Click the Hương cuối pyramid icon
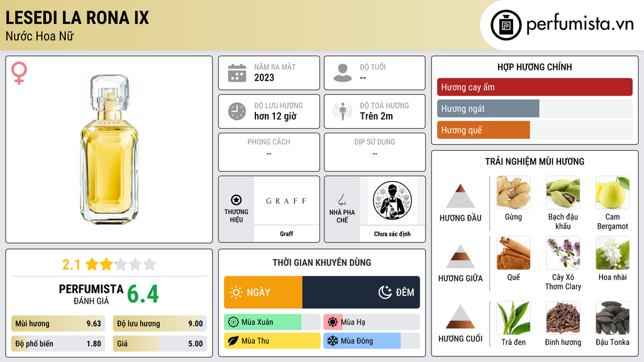644x362 pixels. [460, 317]
